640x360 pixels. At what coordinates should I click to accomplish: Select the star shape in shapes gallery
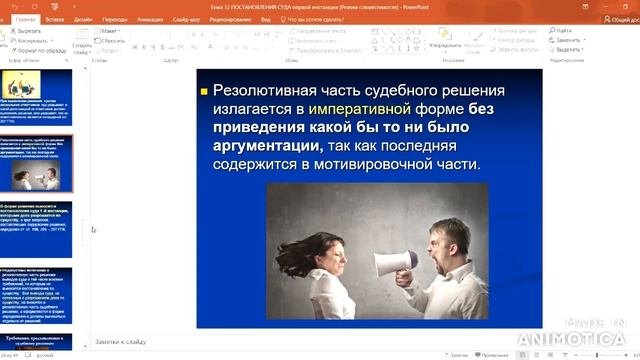[x=416, y=48]
